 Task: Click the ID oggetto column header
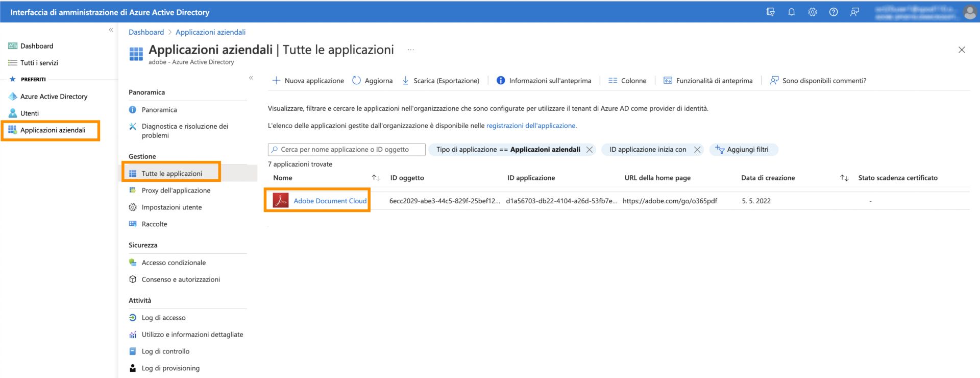tap(407, 178)
